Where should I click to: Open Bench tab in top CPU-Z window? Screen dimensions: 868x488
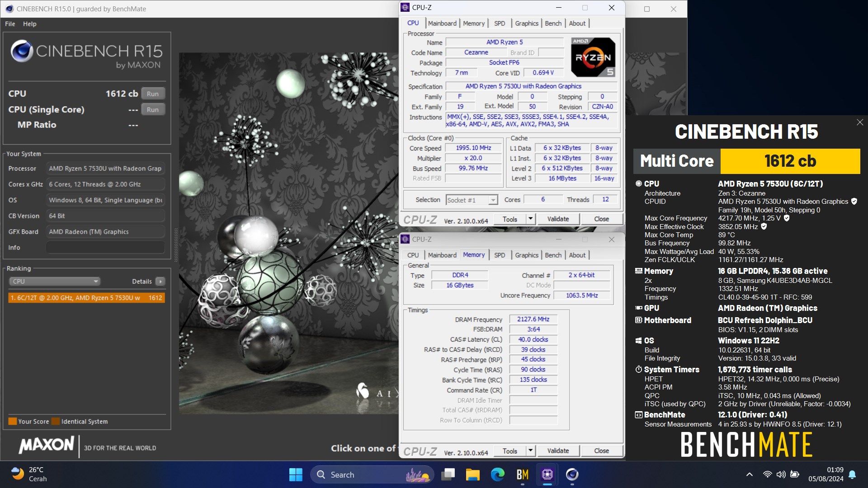coord(553,23)
